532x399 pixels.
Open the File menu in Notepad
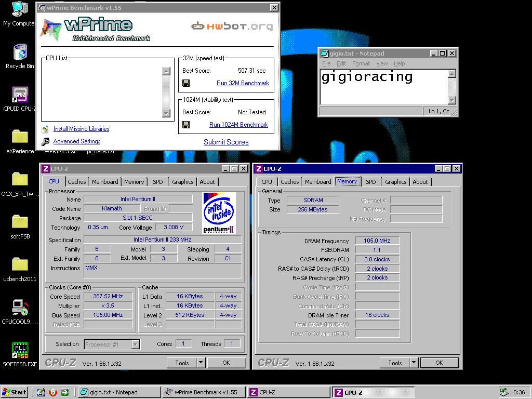[x=326, y=63]
